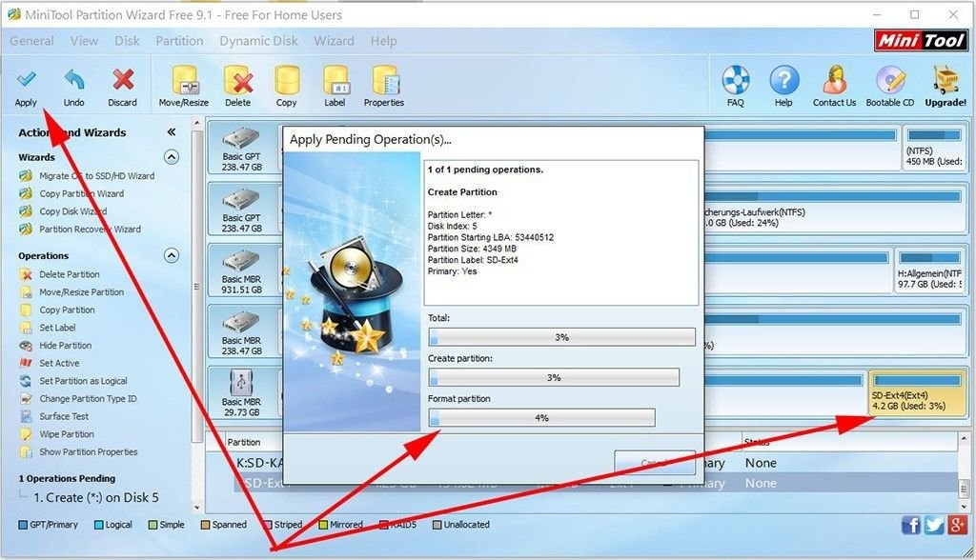976x560 pixels.
Task: Open the Dynamic Disk menu
Action: [258, 41]
